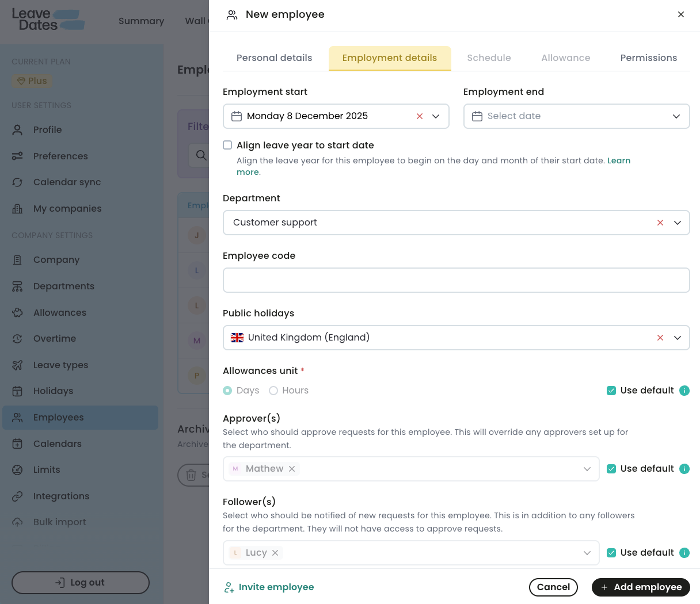Click the Limits sidebar icon

pyautogui.click(x=17, y=470)
